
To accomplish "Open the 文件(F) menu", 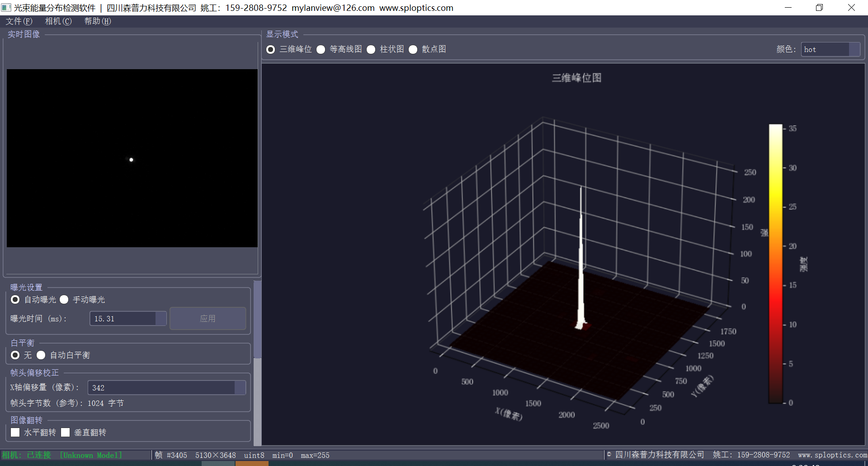I will (19, 21).
